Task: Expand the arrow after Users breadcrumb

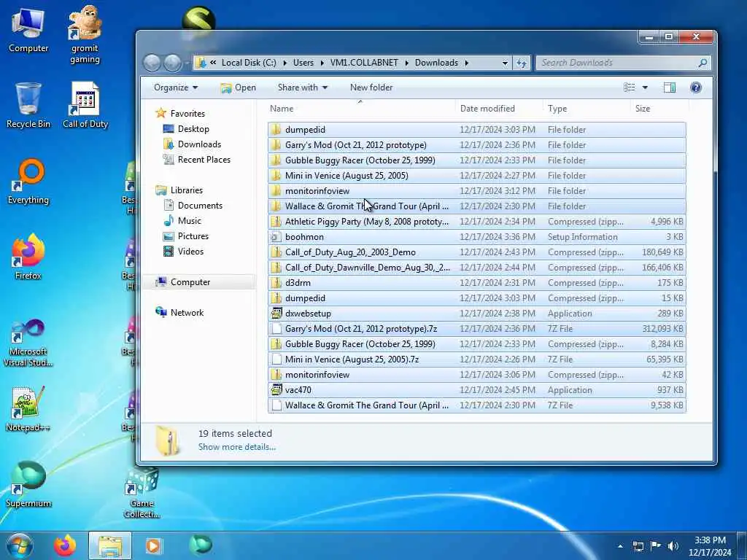Action: point(322,63)
